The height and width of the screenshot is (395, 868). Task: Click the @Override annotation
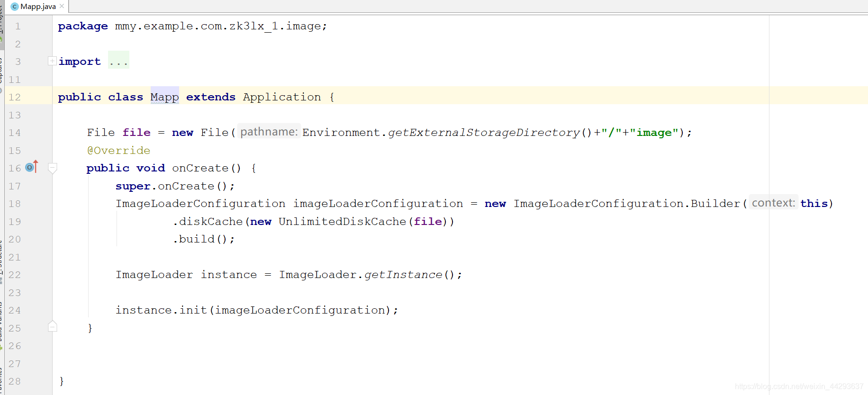click(118, 151)
